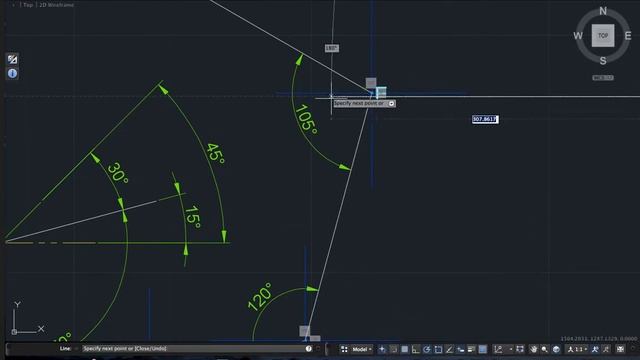Click the blue info icon at the left edge
This screenshot has height=360, width=640.
tap(12, 73)
